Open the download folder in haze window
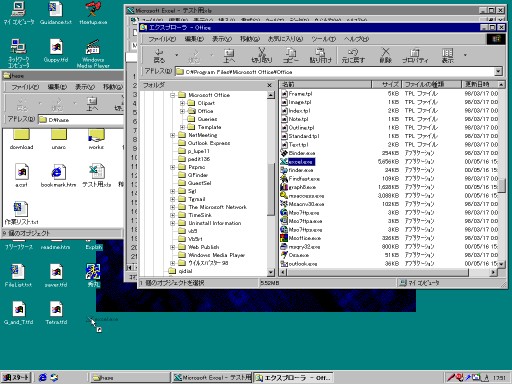This screenshot has width=512, height=384. (x=22, y=139)
